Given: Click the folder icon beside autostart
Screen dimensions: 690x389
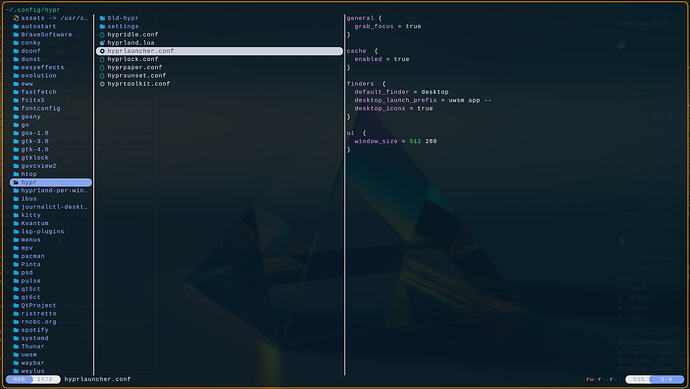Looking at the screenshot, I should click(x=16, y=26).
